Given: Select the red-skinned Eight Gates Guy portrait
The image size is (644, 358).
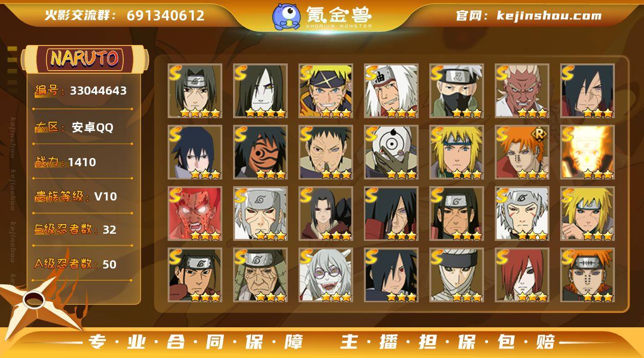Looking at the screenshot, I should (195, 214).
